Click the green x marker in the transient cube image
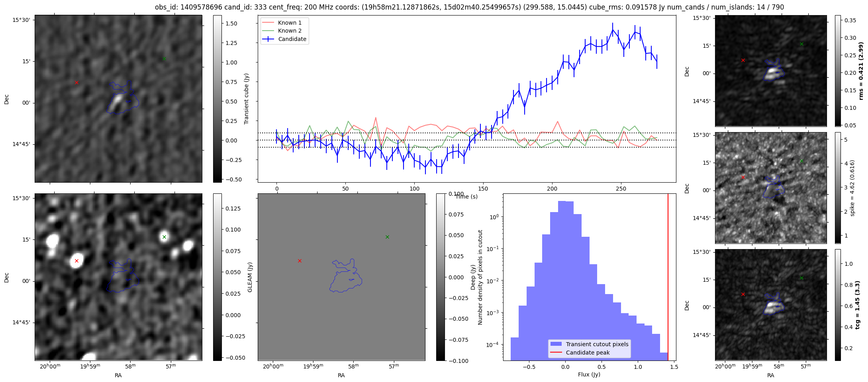 [164, 59]
